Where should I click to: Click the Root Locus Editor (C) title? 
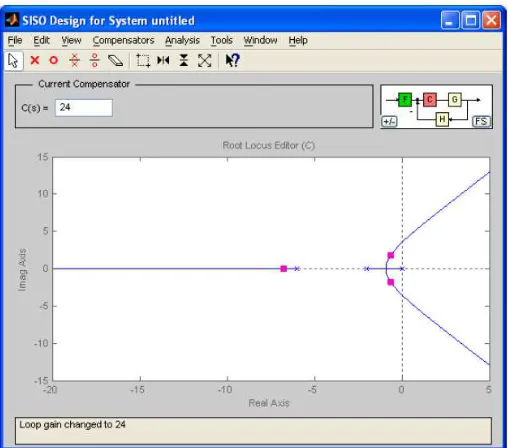[x=269, y=146]
